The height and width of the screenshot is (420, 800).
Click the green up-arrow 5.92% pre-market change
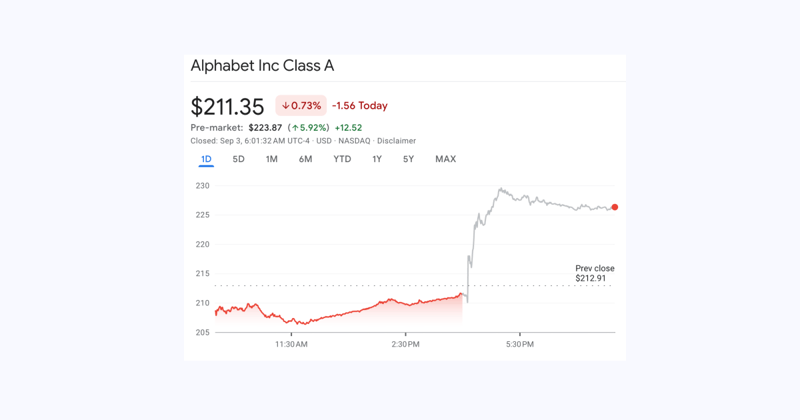309,128
